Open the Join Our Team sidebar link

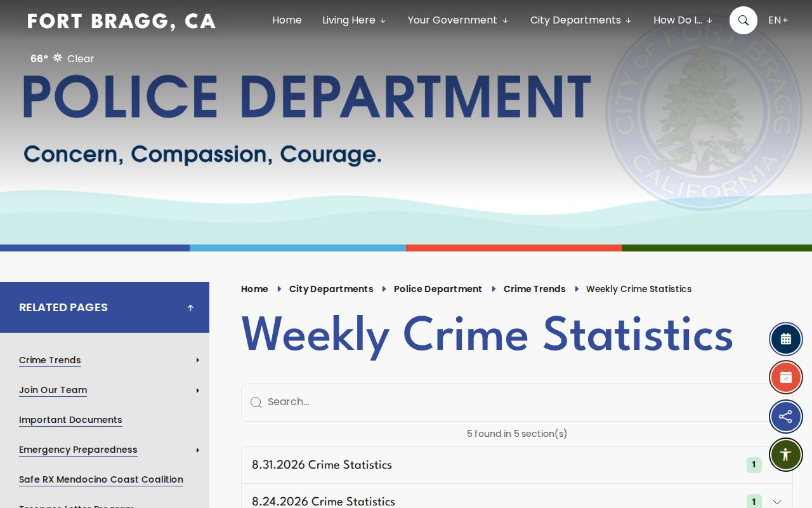click(x=53, y=390)
